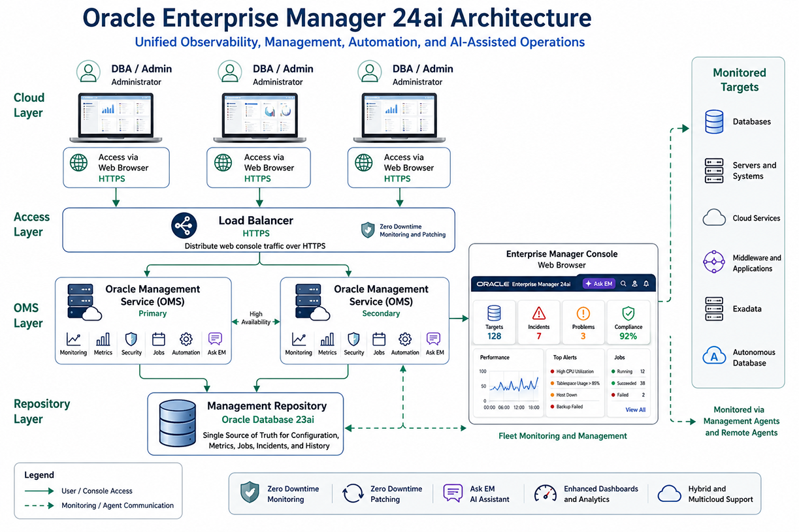Viewport: 799px width, 532px height.
Task: Click the Automation gear icon under Primary OMS
Action: coord(186,339)
